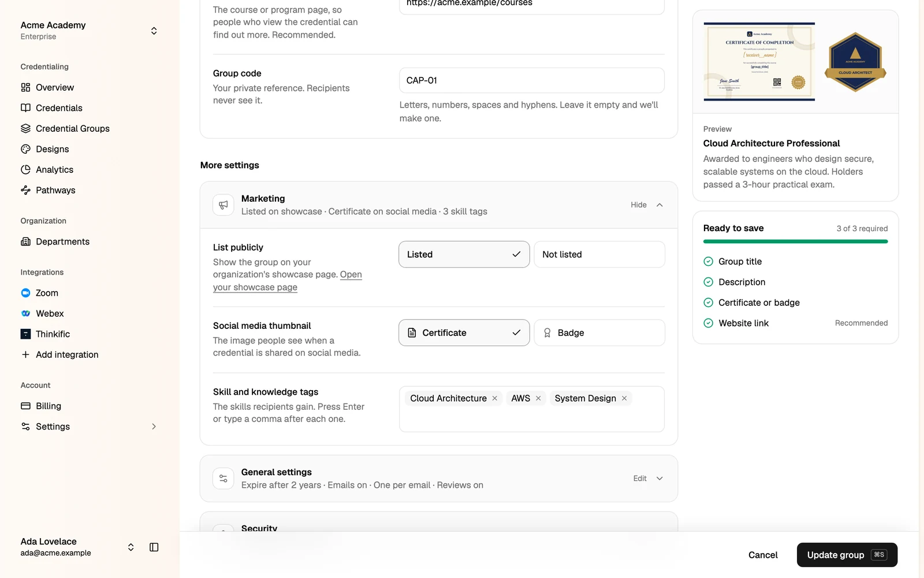
Task: Click the Webex integration icon
Action: (x=25, y=313)
